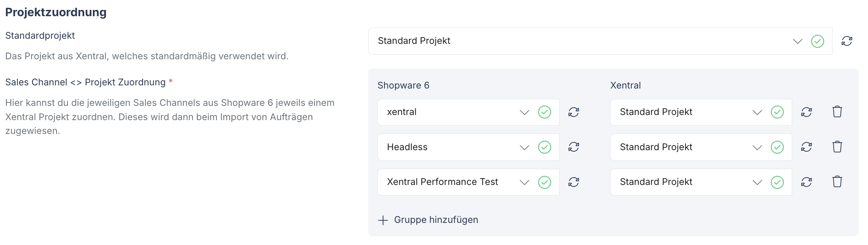Reload the Headless sales channel list
Image resolution: width=868 pixels, height=245 pixels.
click(x=574, y=147)
